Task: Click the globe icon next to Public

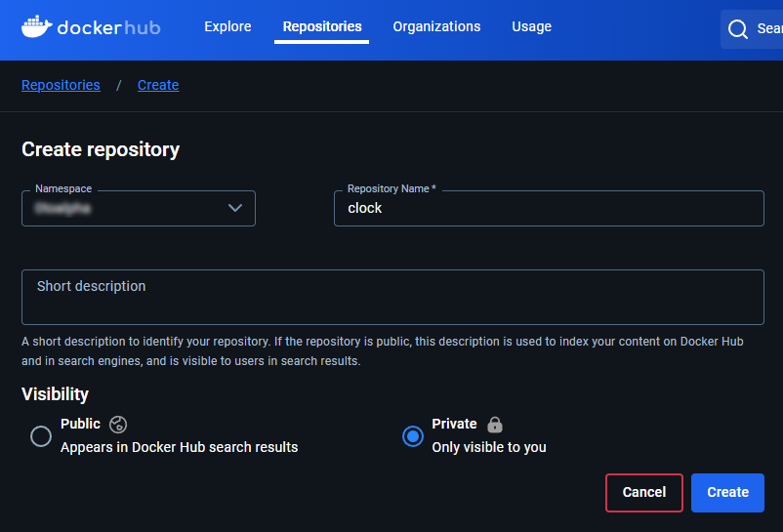Action: point(118,425)
